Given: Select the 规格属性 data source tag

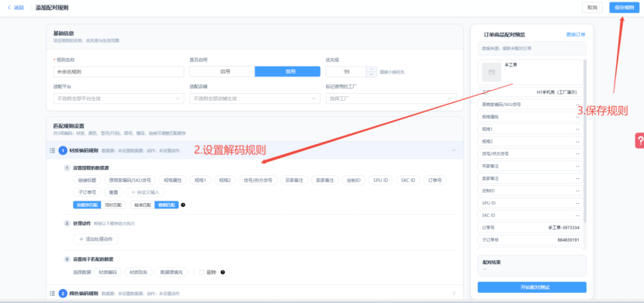Looking at the screenshot, I should (172, 180).
